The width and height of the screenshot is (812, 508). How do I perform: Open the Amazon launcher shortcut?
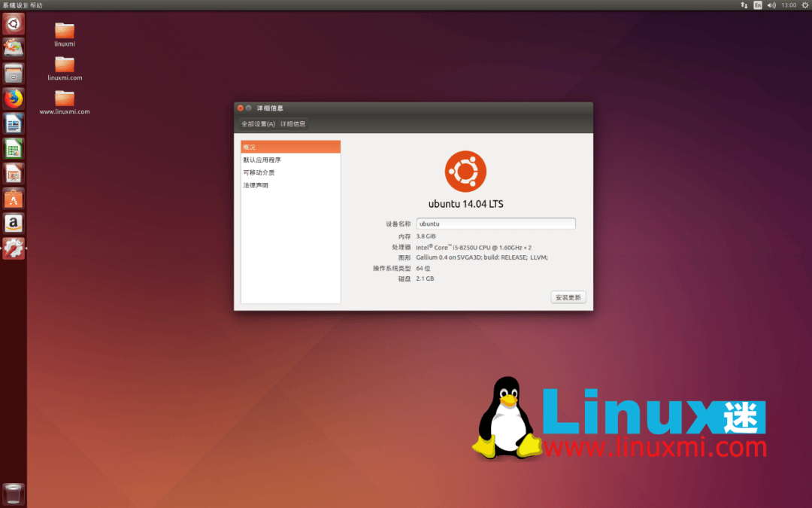coord(13,223)
